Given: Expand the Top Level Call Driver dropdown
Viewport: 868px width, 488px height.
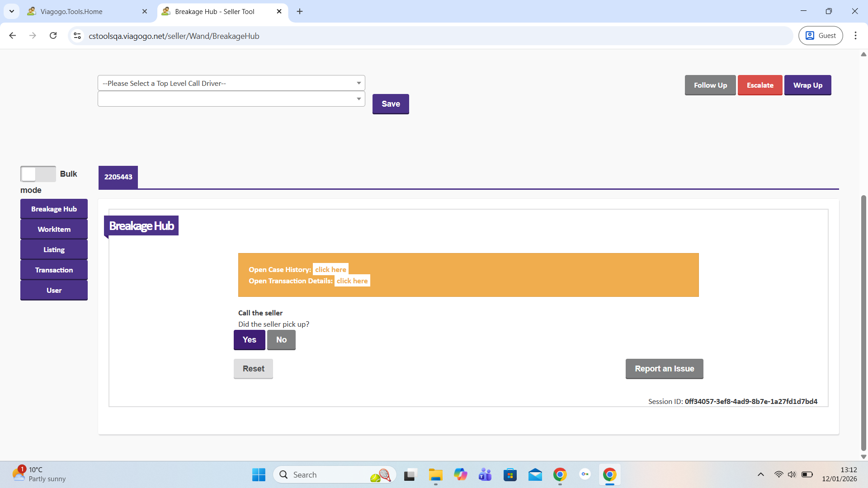Looking at the screenshot, I should point(231,83).
